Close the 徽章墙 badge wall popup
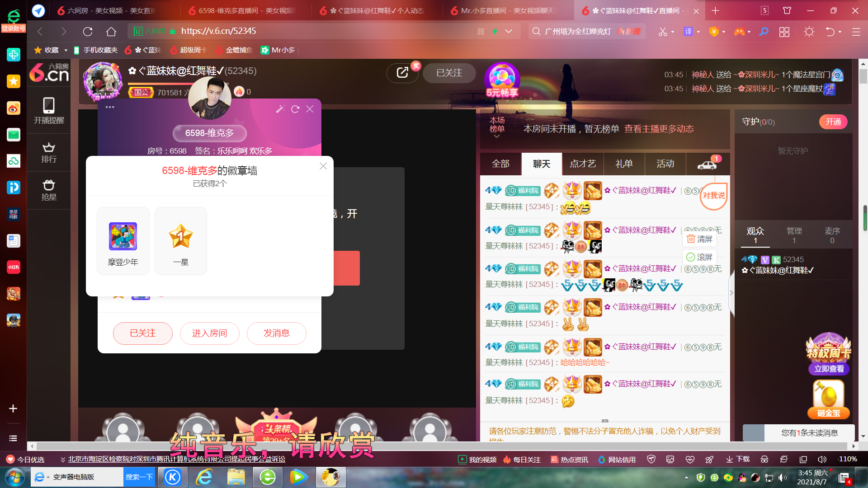The image size is (868, 488). (x=323, y=166)
